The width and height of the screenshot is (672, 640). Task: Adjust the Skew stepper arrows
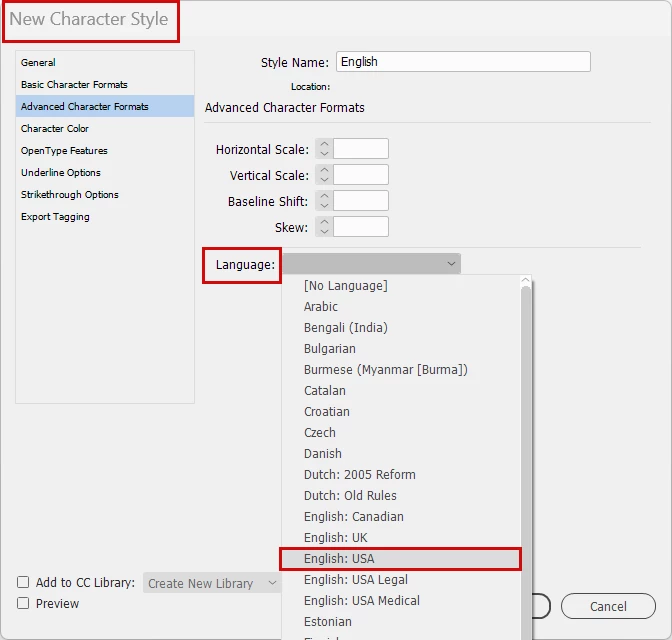(324, 227)
